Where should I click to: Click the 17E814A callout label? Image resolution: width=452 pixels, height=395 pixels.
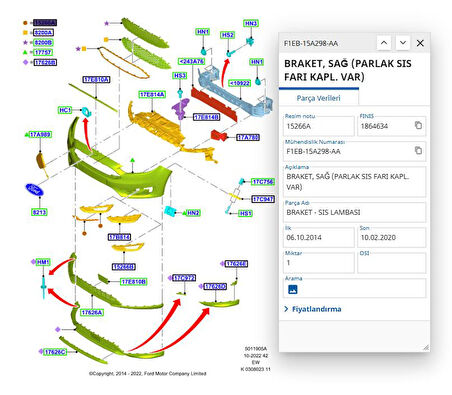point(152,94)
